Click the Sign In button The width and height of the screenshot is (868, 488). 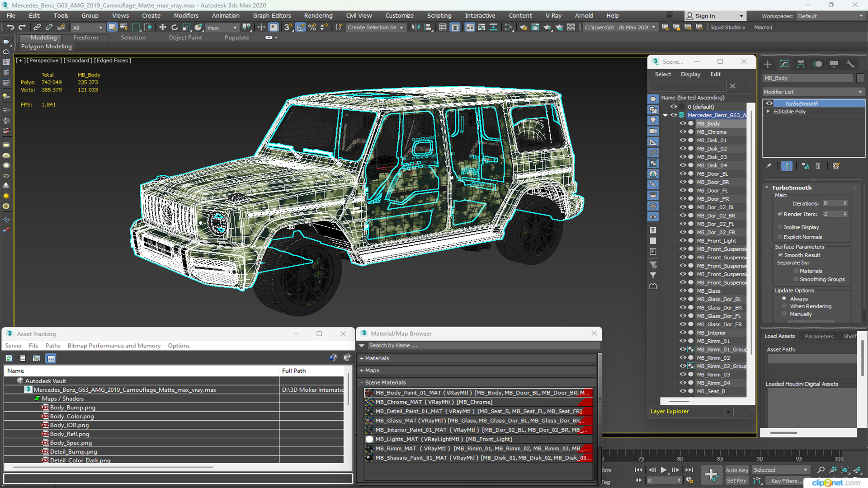[x=715, y=16]
